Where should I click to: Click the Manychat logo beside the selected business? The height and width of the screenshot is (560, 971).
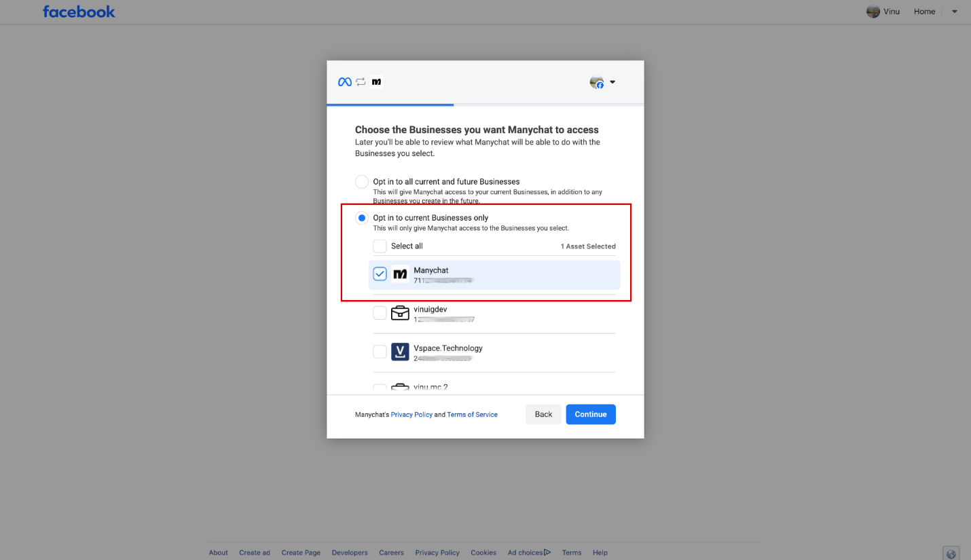click(400, 274)
